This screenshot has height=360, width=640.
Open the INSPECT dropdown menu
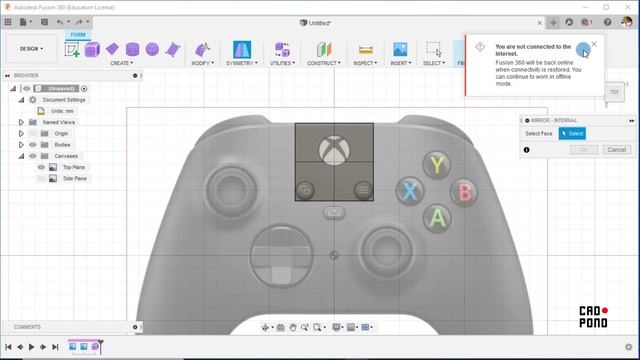tap(365, 63)
